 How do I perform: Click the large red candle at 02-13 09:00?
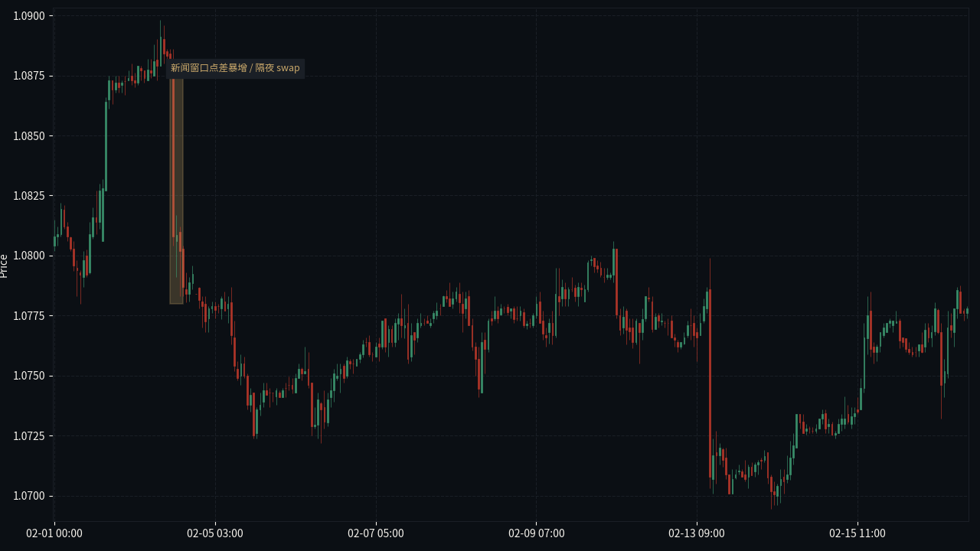click(710, 384)
